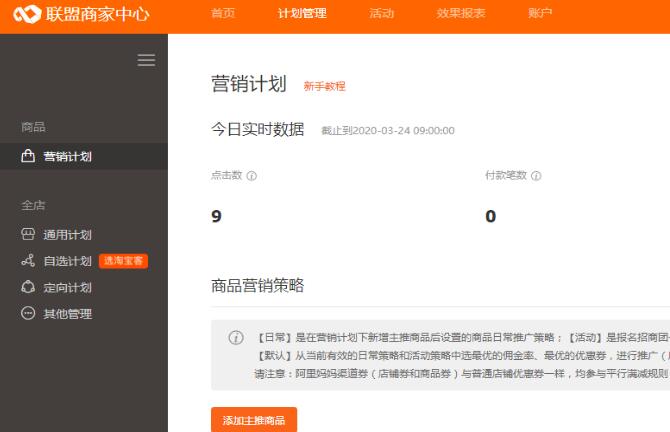
Task: Click info icon beside 点击数
Action: click(252, 176)
